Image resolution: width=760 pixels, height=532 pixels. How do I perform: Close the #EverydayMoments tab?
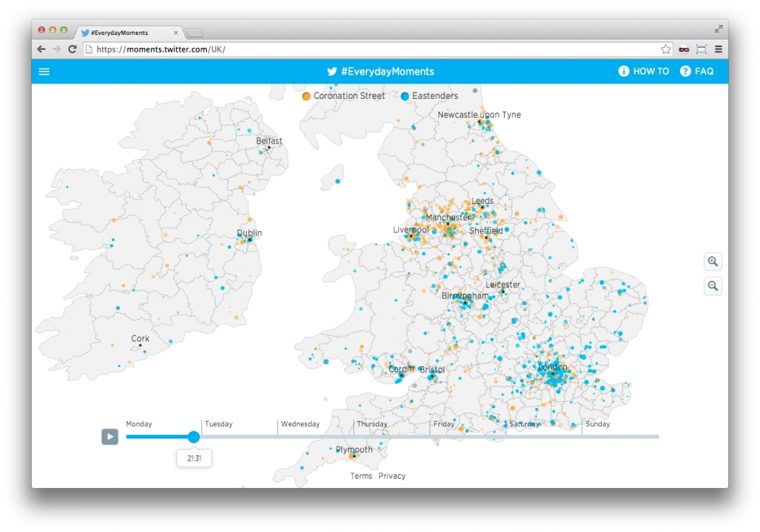pos(176,33)
